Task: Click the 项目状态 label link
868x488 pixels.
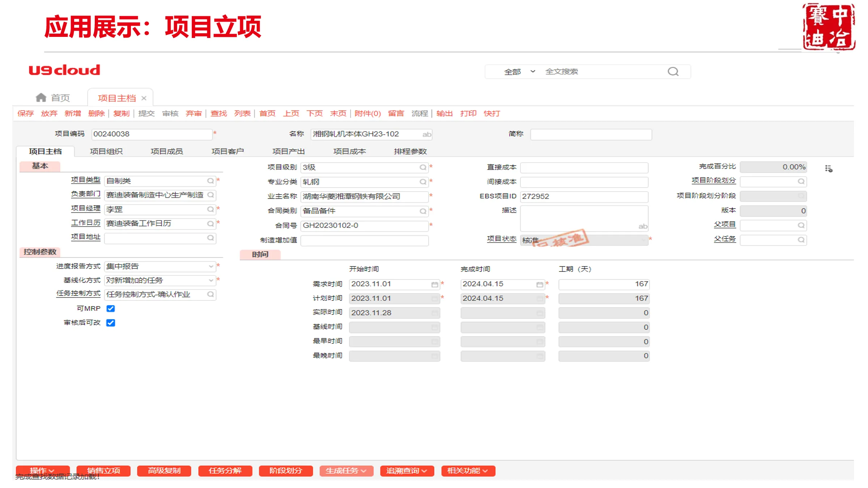Action: coord(501,239)
